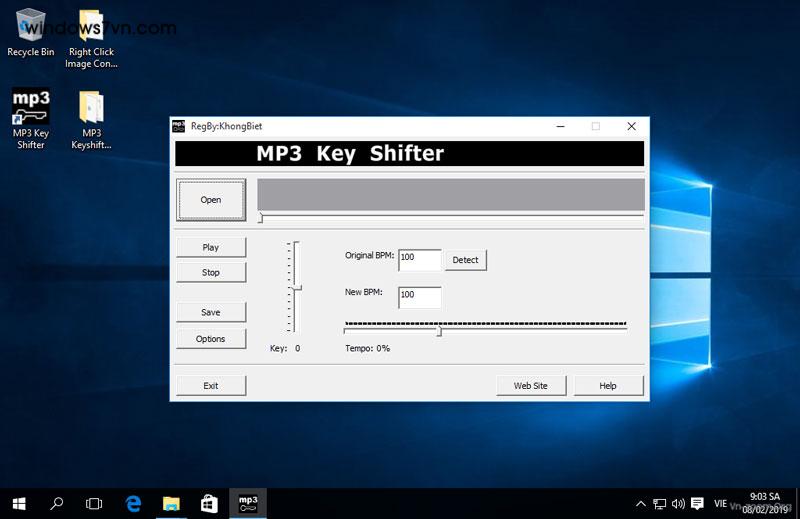Click the vertical Key slider thumb

click(296, 288)
